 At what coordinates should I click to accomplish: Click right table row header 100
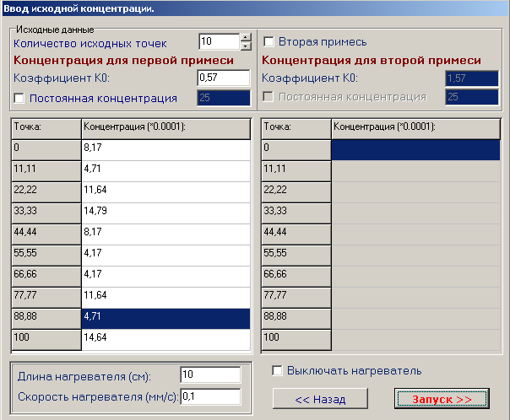click(296, 340)
